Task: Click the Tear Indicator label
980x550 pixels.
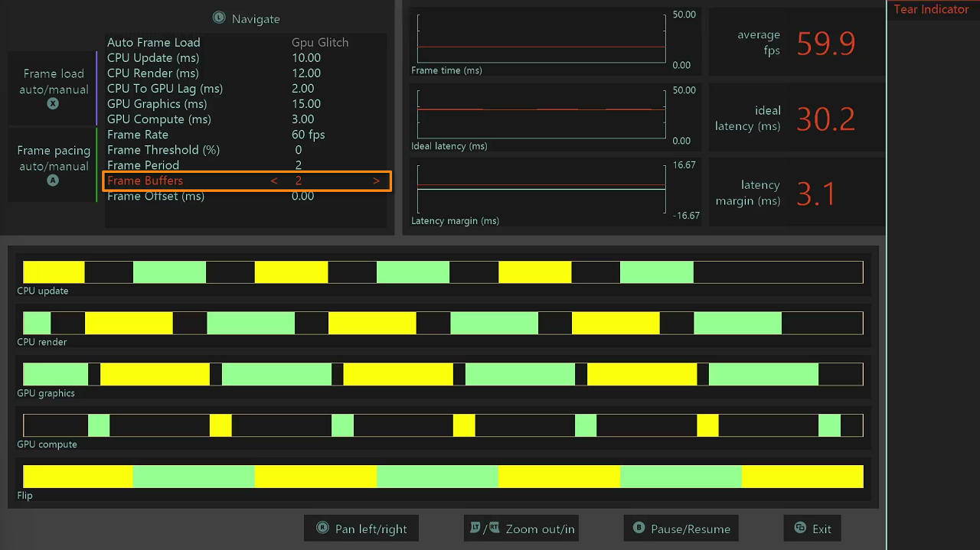Action: coord(931,9)
